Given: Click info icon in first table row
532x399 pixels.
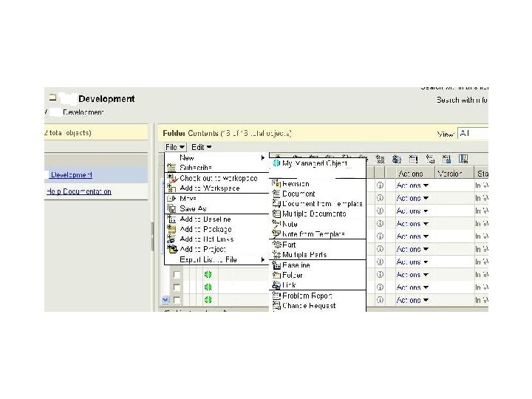Looking at the screenshot, I should tap(380, 185).
